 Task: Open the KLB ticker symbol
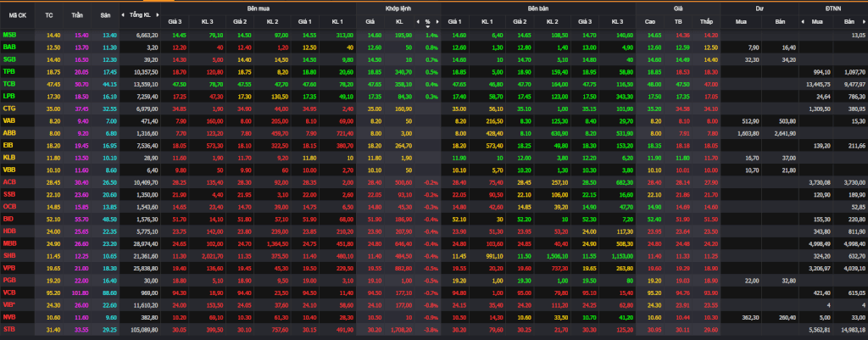pos(8,157)
